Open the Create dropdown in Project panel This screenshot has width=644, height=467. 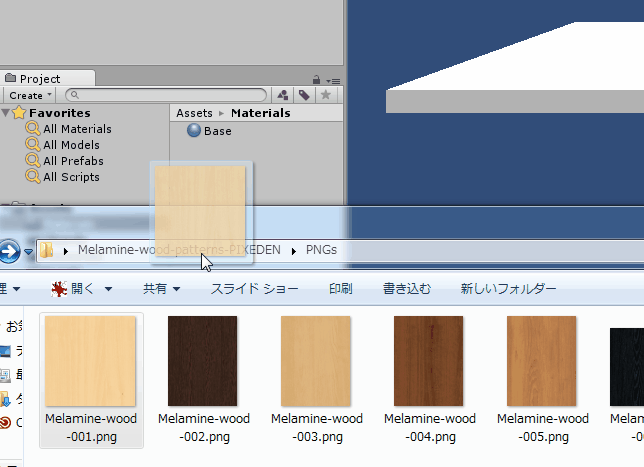(31, 95)
